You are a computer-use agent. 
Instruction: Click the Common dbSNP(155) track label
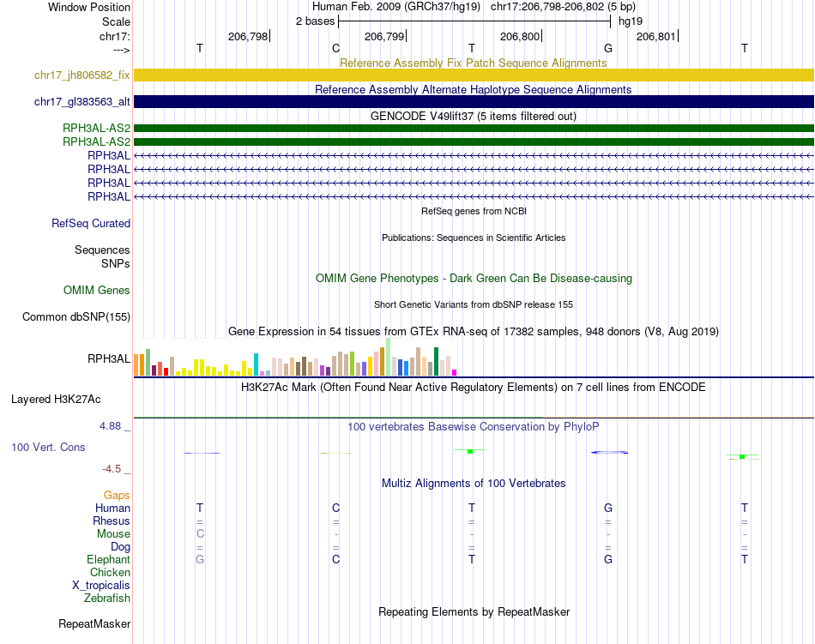pyautogui.click(x=76, y=316)
